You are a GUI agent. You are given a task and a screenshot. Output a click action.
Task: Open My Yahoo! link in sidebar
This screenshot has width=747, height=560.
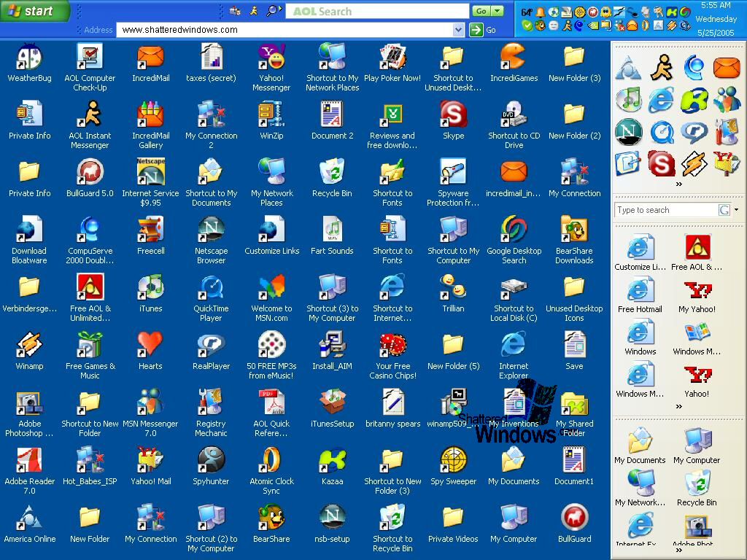(697, 296)
